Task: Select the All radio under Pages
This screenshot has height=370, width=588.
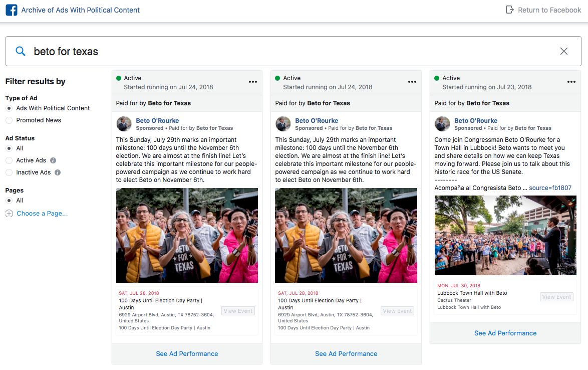Action: 10,201
